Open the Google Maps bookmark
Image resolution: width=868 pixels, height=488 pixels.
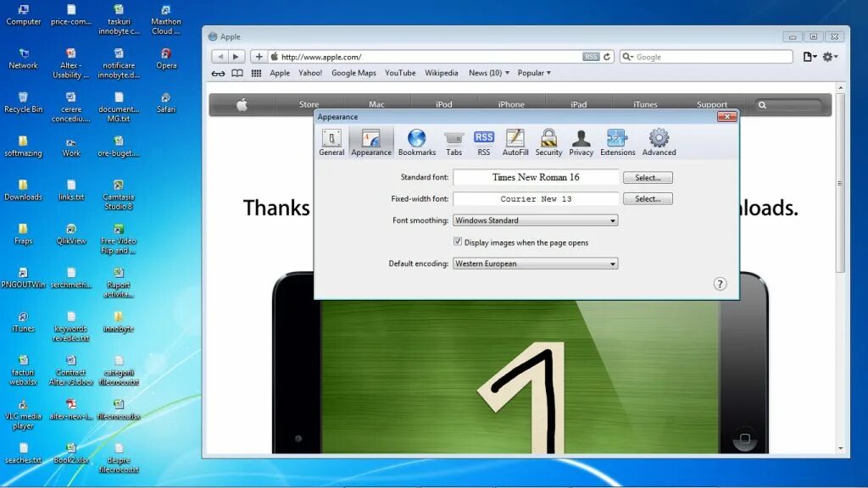pos(353,73)
